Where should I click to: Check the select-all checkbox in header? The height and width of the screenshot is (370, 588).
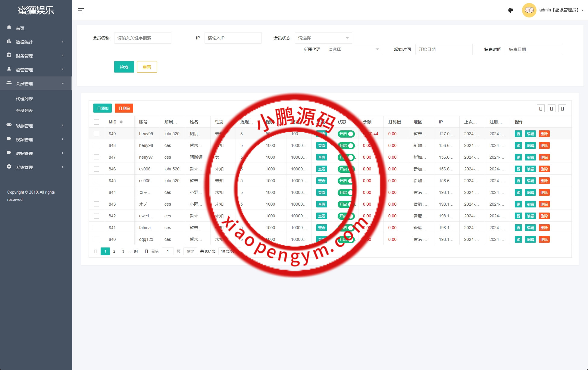(x=96, y=122)
